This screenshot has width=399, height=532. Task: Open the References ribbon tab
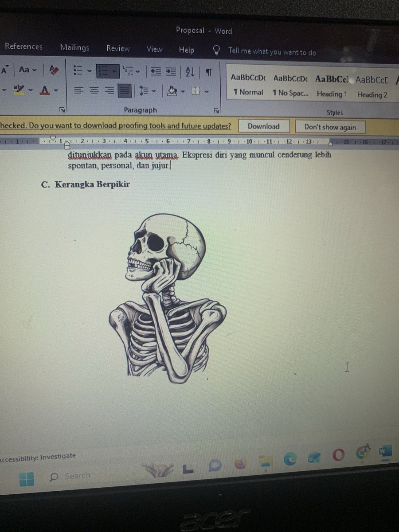23,47
